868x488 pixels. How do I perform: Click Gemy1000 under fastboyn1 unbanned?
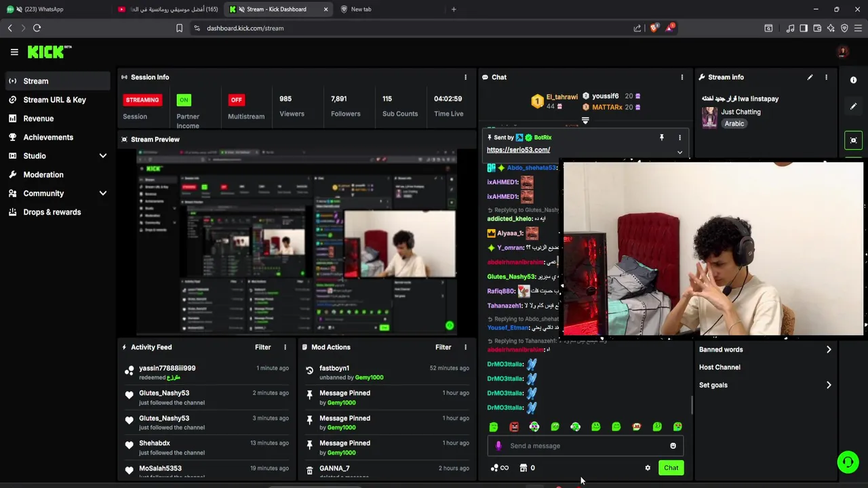(369, 378)
